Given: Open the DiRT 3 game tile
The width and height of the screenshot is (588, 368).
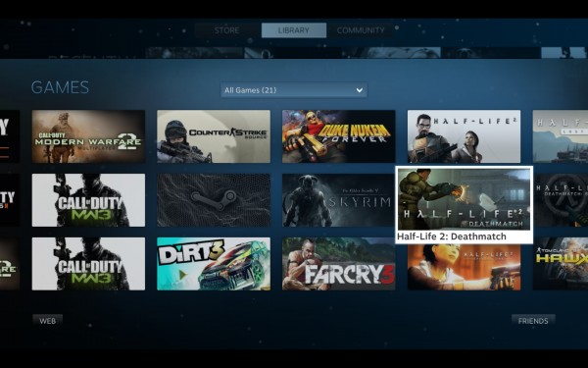Looking at the screenshot, I should (214, 264).
